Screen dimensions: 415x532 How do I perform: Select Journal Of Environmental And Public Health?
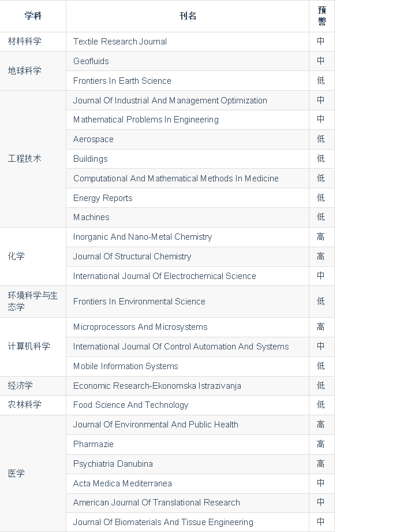[156, 425]
